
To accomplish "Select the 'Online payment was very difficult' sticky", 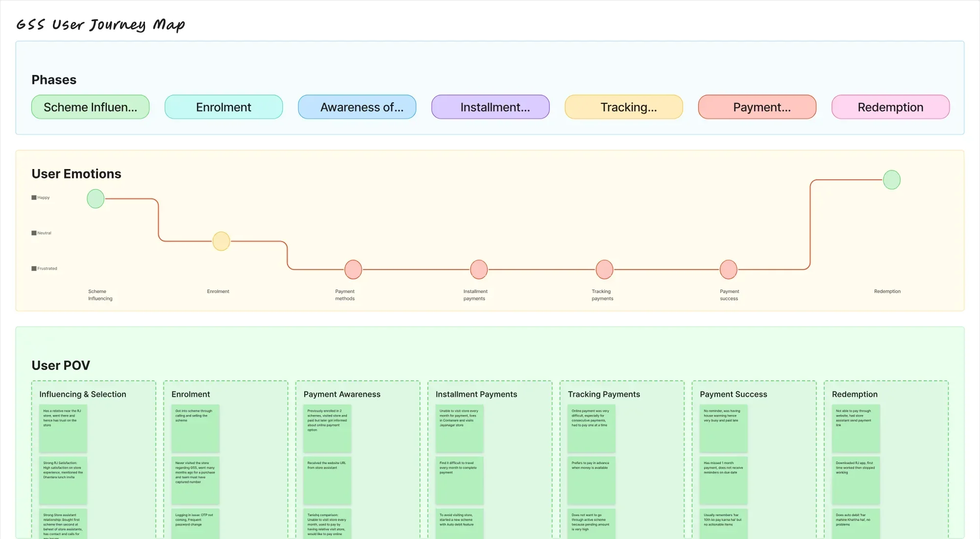I will pyautogui.click(x=591, y=428).
